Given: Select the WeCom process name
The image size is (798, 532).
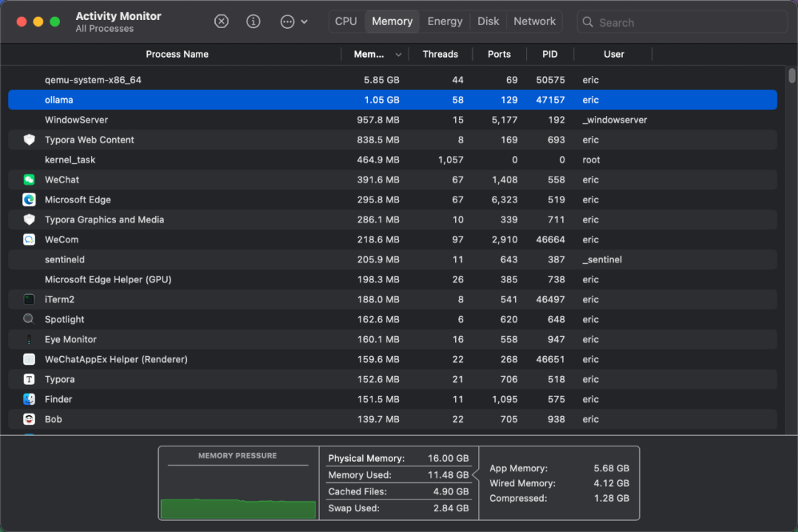Looking at the screenshot, I should click(x=61, y=239).
